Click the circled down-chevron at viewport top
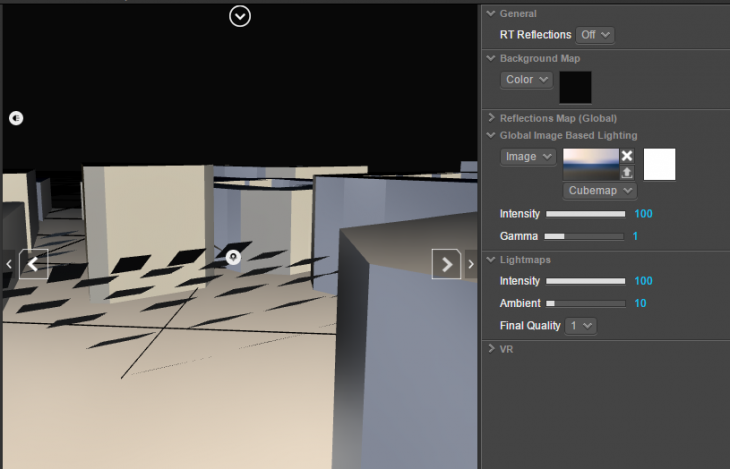Image resolution: width=730 pixels, height=469 pixels. coord(240,15)
